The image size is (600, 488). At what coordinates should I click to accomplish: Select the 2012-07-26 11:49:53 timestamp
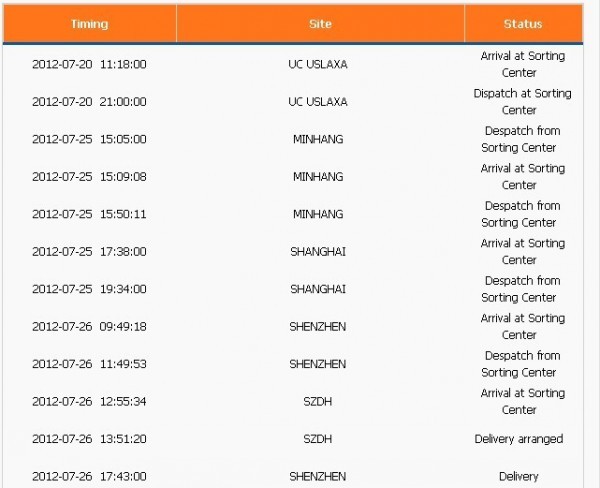(x=89, y=364)
